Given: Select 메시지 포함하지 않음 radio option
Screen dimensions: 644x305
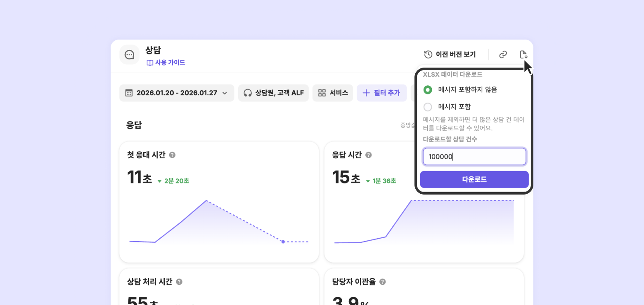Looking at the screenshot, I should 428,89.
